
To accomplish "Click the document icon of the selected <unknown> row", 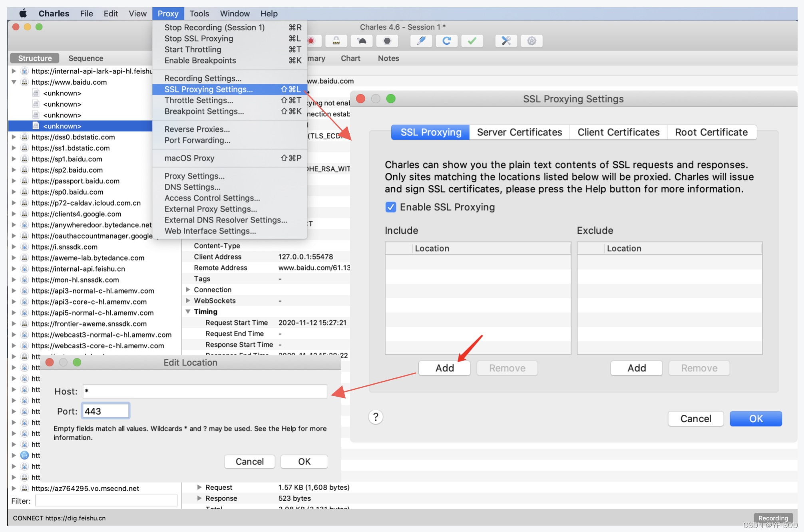I will (36, 126).
